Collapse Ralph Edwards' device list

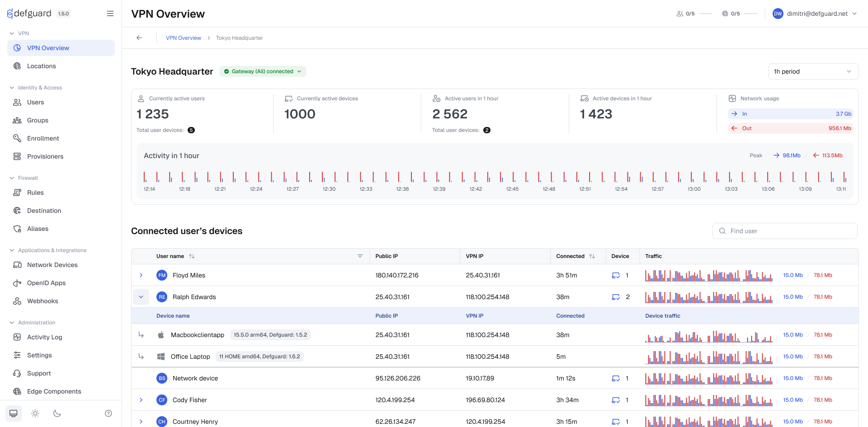click(141, 297)
